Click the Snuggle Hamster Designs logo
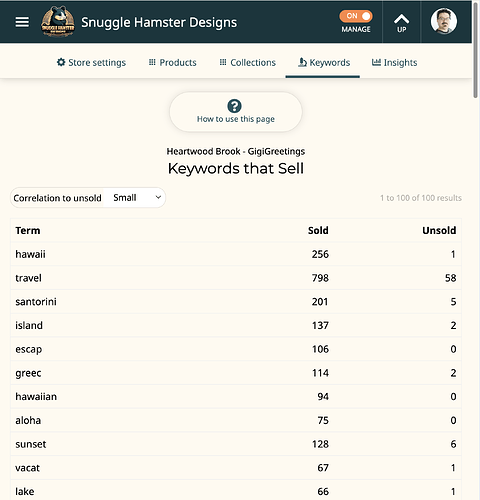Screen dimensions: 480x500 click(58, 22)
